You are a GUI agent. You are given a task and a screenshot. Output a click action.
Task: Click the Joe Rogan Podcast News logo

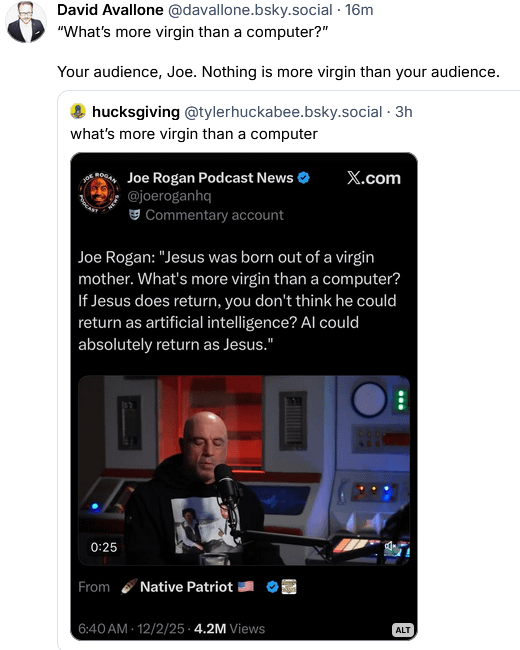tap(100, 193)
